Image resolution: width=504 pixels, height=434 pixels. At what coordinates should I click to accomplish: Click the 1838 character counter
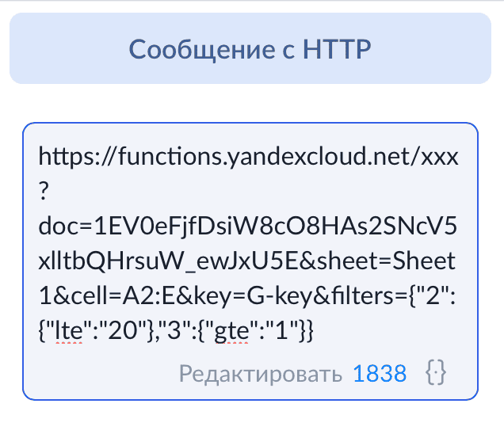pyautogui.click(x=380, y=374)
